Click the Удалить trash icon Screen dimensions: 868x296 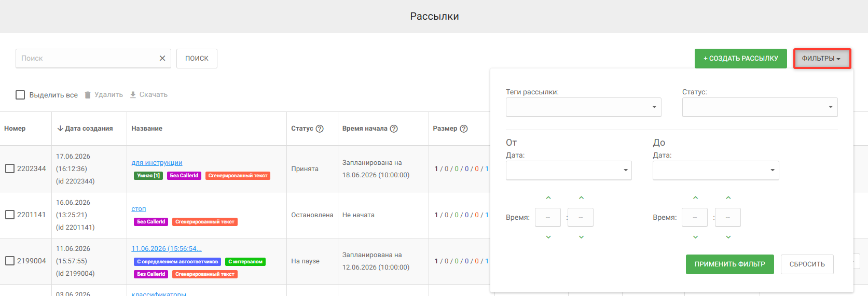point(88,95)
